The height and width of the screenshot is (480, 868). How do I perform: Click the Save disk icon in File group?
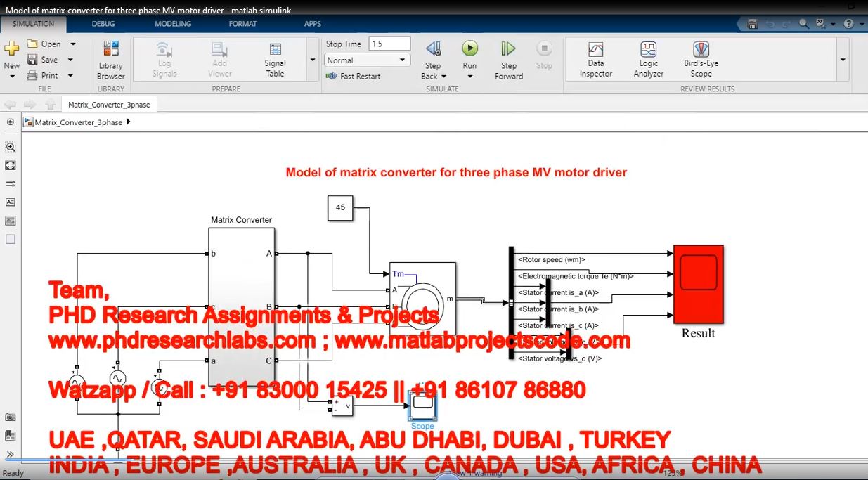(x=32, y=60)
